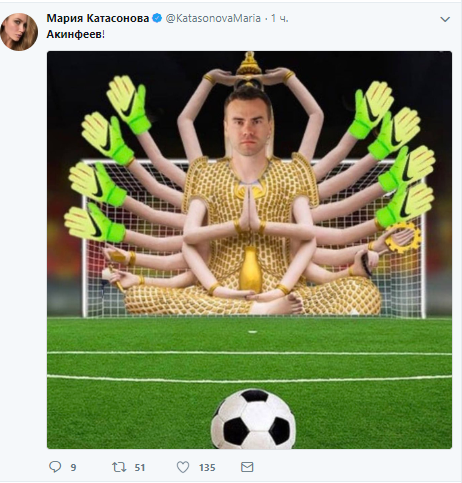Viewport: 462px width, 483px height.
Task: Open the tweet options chevron menu
Action: coord(445,19)
